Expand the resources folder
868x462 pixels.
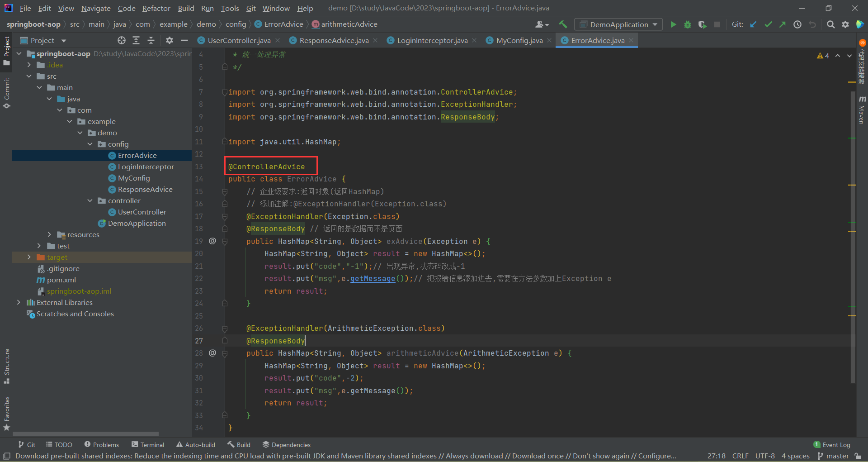coord(49,234)
